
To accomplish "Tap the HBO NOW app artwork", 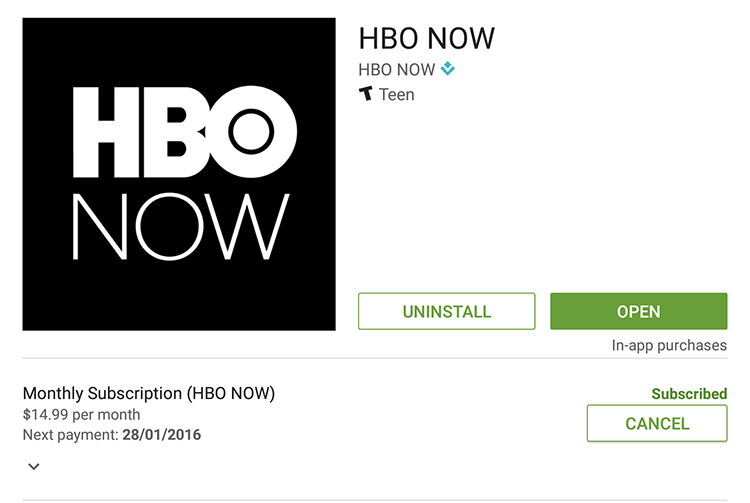I will [x=179, y=174].
